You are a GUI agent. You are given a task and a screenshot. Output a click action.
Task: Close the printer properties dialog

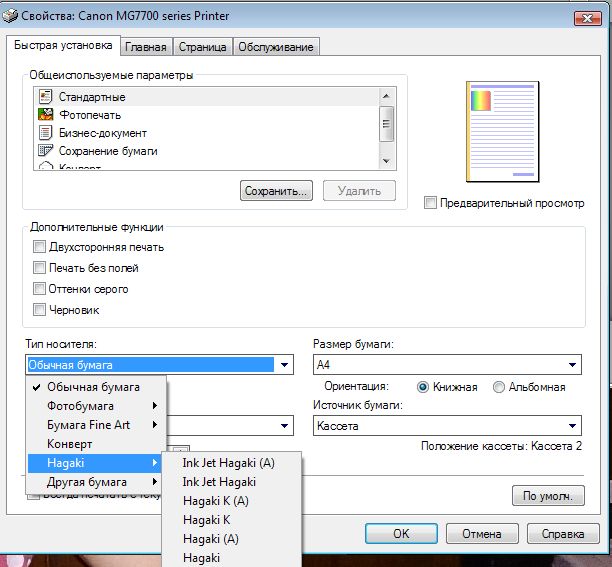click(587, 18)
